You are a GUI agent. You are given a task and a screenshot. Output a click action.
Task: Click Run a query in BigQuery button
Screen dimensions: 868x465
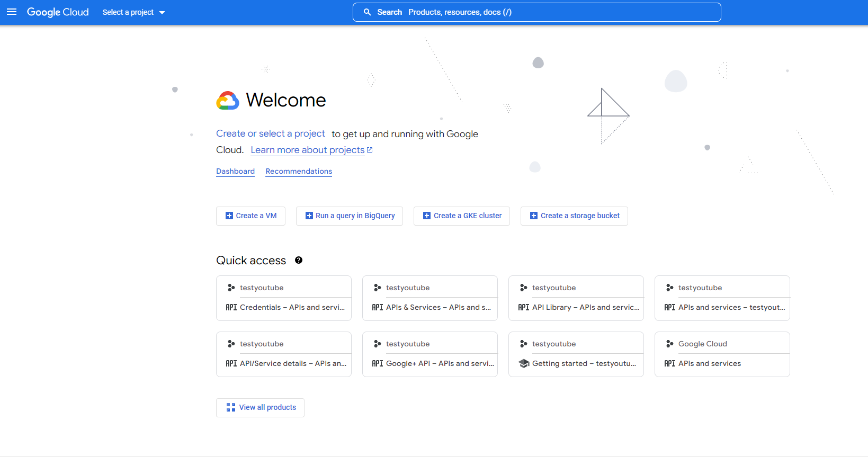pos(350,216)
